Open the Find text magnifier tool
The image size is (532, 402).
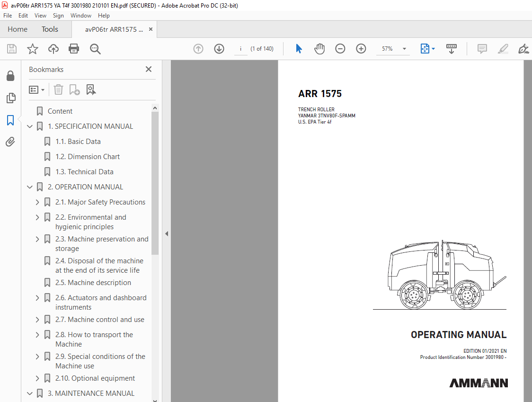95,49
